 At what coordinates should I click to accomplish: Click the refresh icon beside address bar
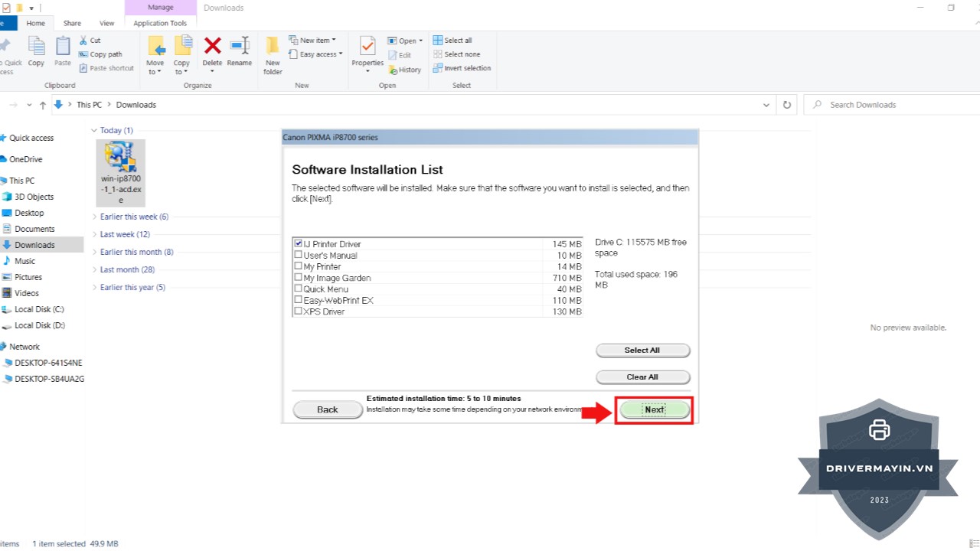[786, 105]
